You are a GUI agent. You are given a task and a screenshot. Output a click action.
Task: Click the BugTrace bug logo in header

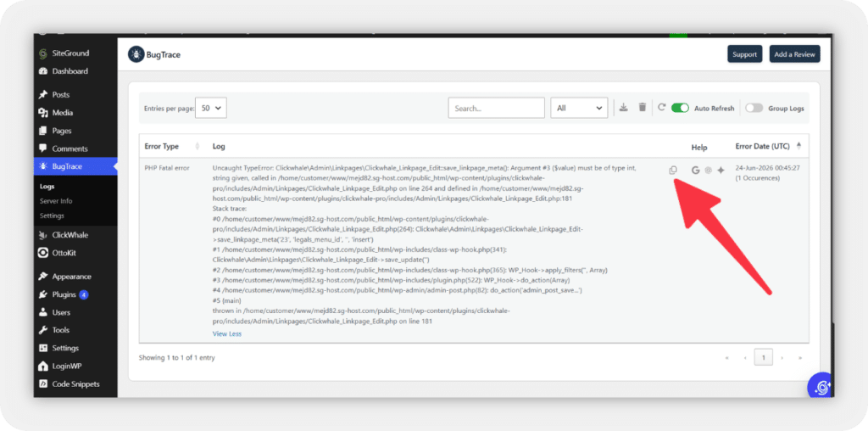pyautogui.click(x=136, y=54)
